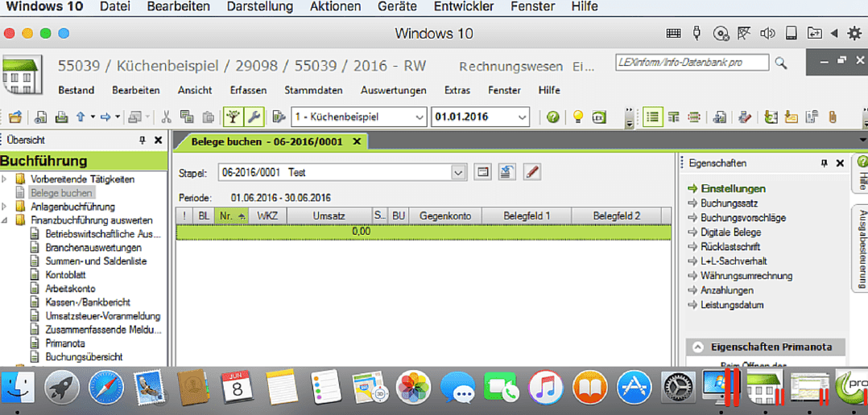
Task: Sort by the Umsatz column header
Action: click(329, 216)
